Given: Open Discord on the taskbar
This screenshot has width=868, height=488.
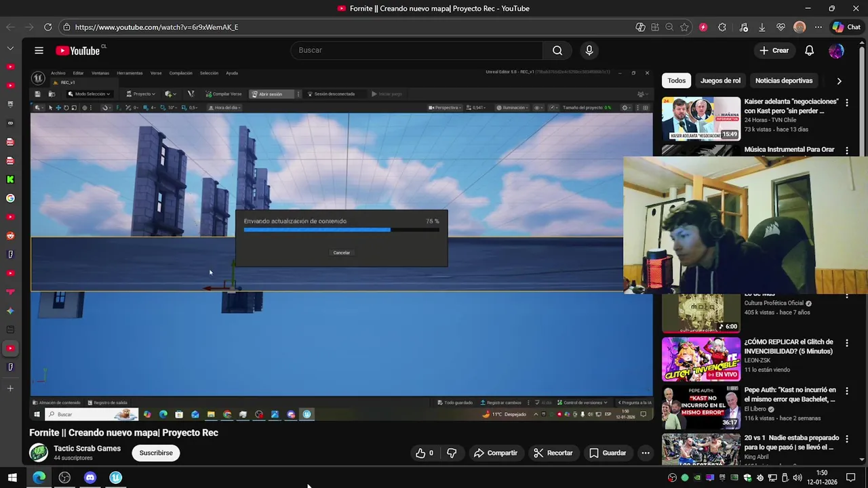Looking at the screenshot, I should 90,478.
